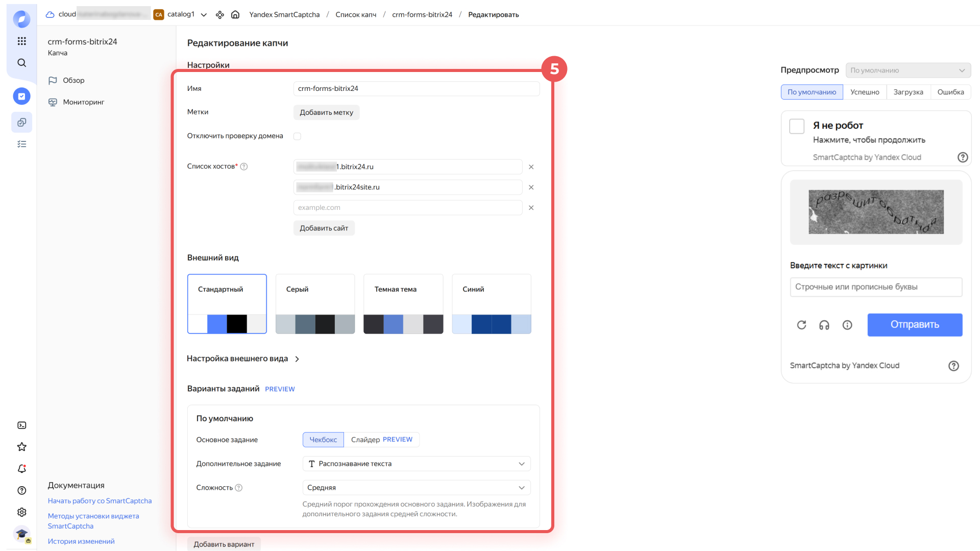Open Мониторинг in the left menu
Image resolution: width=980 pixels, height=551 pixels.
coord(83,102)
